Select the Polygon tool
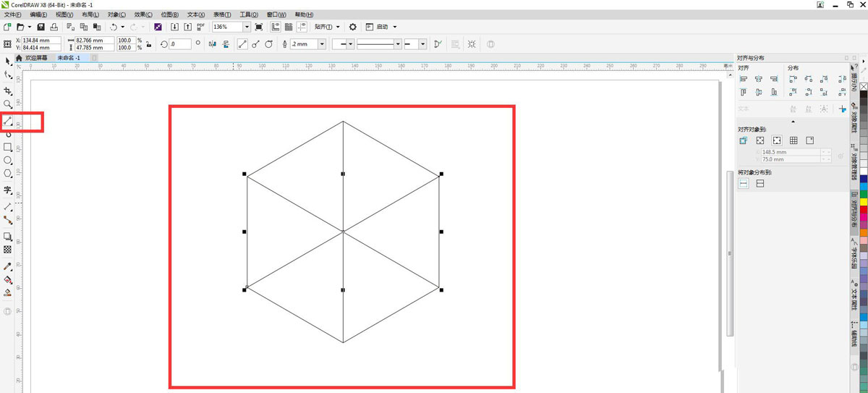This screenshot has height=393, width=868. pos(8,174)
